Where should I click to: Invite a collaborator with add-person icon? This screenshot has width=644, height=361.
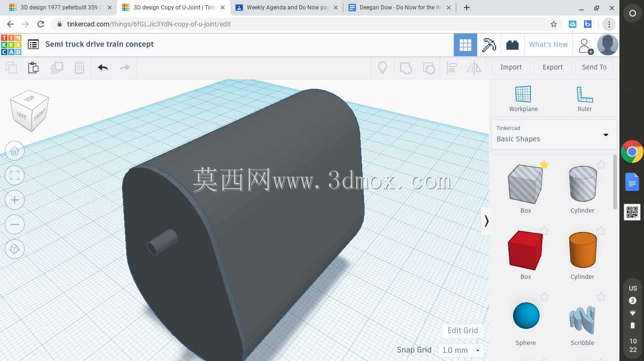(x=585, y=45)
